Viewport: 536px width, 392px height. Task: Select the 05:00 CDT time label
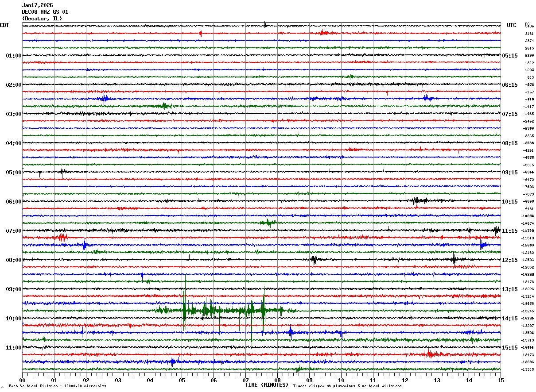point(14,173)
